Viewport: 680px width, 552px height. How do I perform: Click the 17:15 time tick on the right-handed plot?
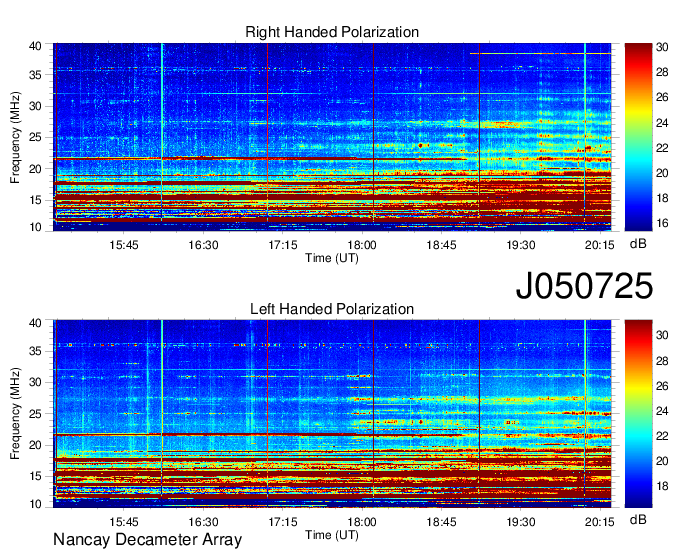283,245
